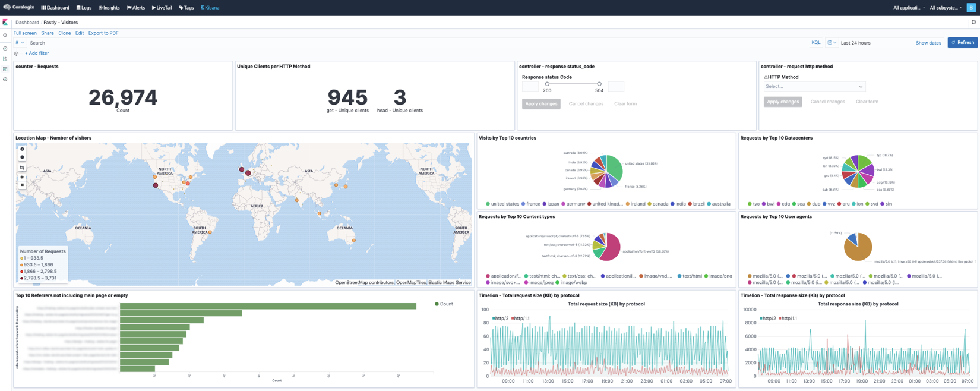The height and width of the screenshot is (391, 980).
Task: Open the user avatar B menu
Action: point(972,7)
